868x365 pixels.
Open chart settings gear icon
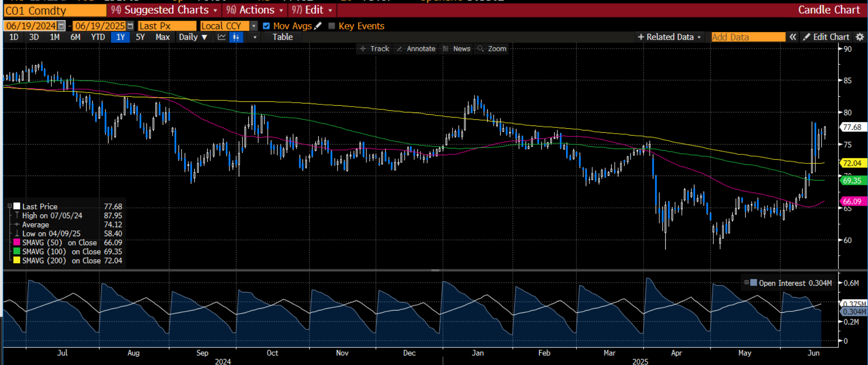[x=859, y=37]
